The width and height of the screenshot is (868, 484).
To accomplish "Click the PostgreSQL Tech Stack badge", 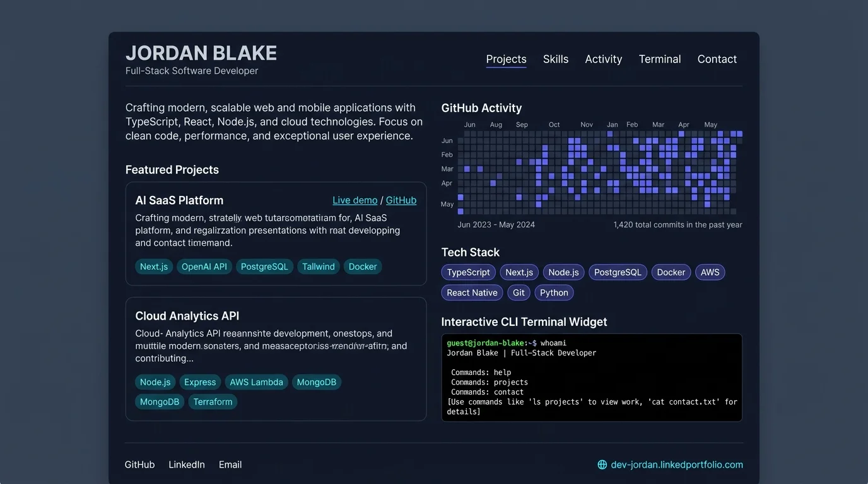I will coord(618,272).
